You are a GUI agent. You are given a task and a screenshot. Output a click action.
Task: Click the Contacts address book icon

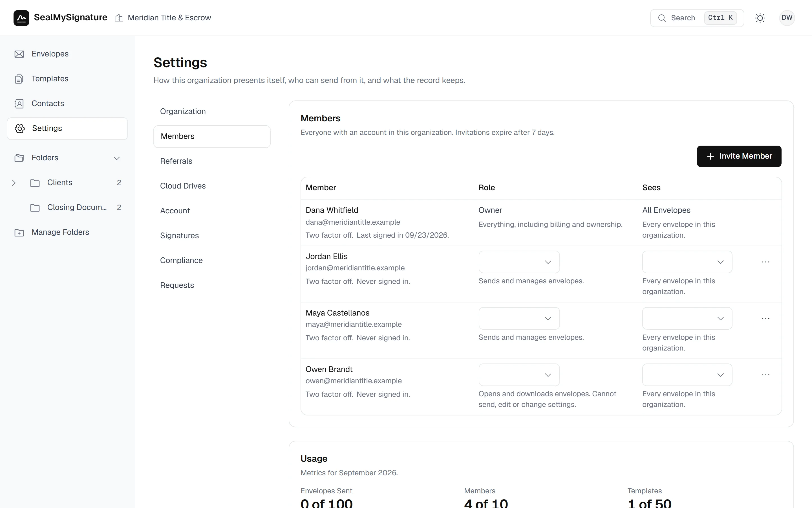[19, 104]
